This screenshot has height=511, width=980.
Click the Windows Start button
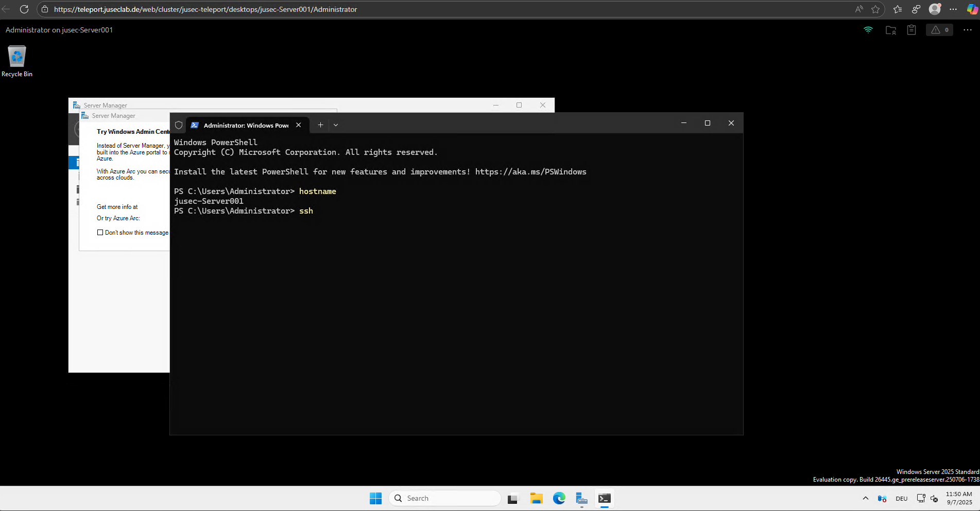(x=375, y=498)
